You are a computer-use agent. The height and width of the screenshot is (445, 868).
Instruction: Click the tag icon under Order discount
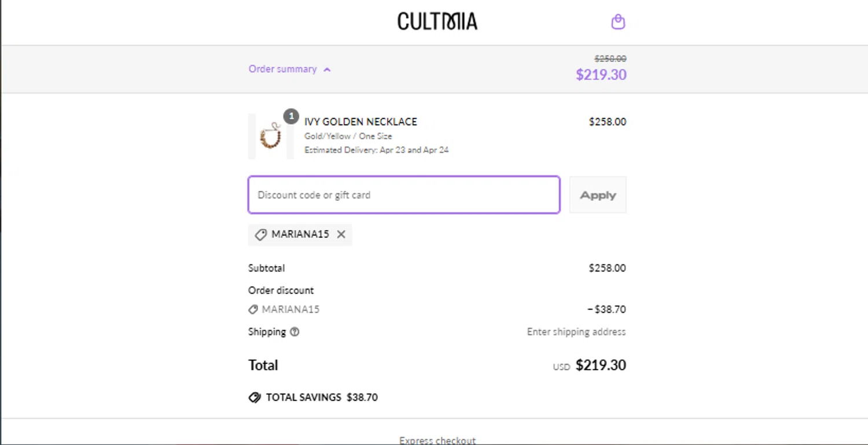253,310
